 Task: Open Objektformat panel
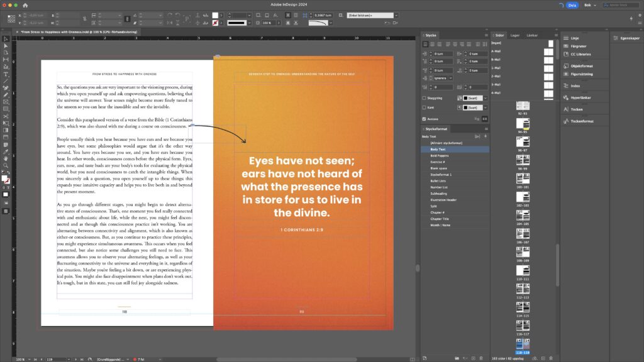tap(581, 66)
